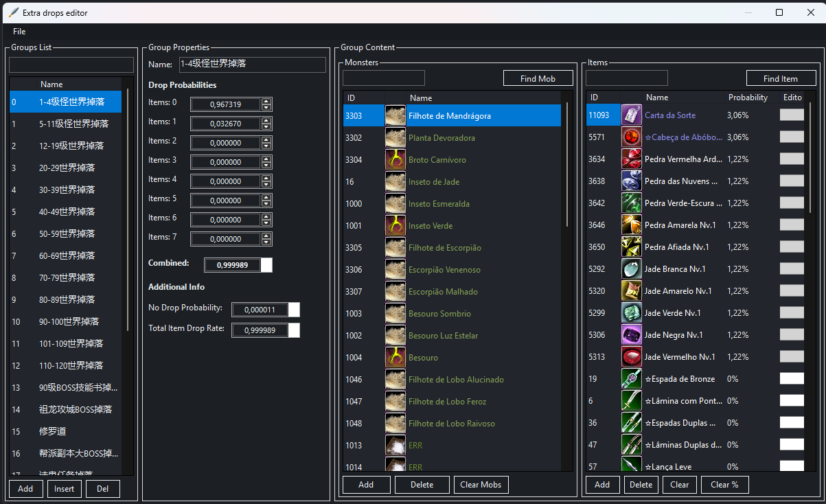Toggle the Edito checkbox for Espada de Bronze
Viewport: 826px width, 504px height.
tap(792, 378)
